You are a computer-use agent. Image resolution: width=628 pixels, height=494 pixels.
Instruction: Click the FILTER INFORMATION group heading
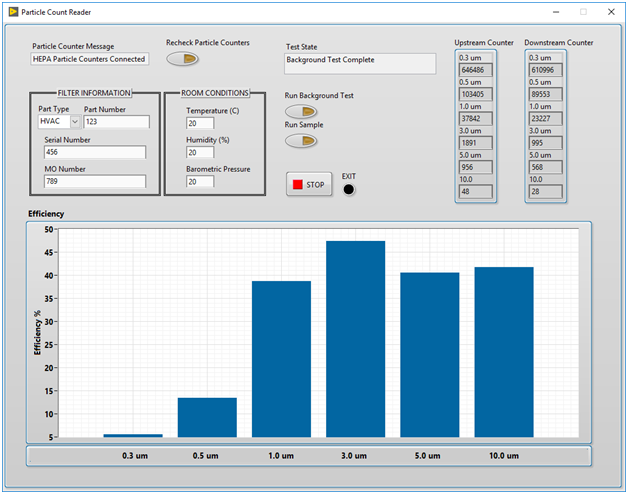tap(94, 93)
